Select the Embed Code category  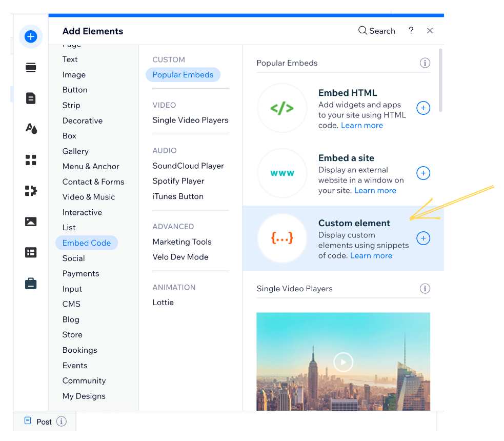(x=86, y=243)
